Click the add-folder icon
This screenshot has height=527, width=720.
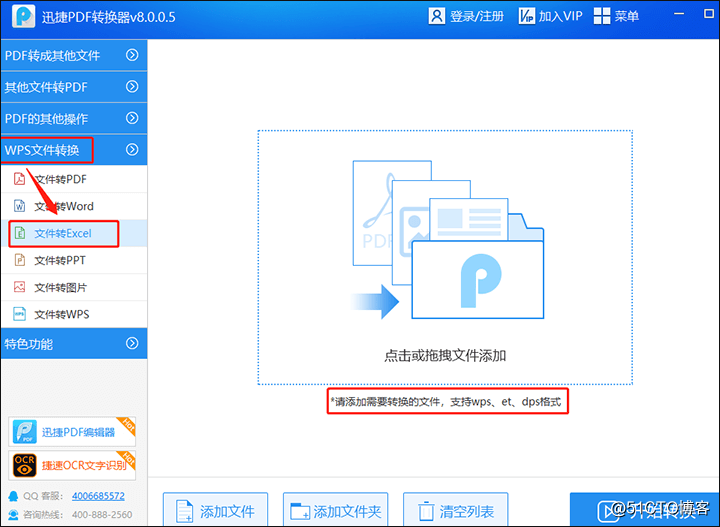tap(301, 511)
